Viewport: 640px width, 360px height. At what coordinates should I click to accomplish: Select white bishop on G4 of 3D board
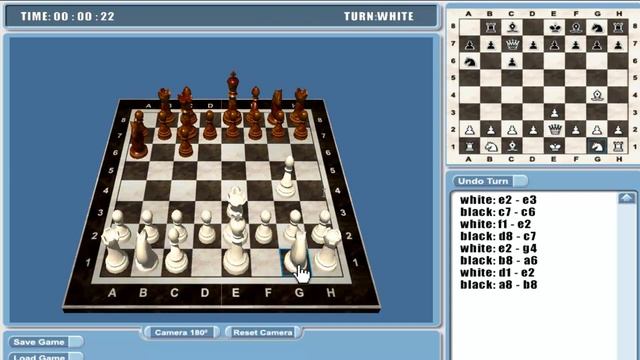pos(287,177)
